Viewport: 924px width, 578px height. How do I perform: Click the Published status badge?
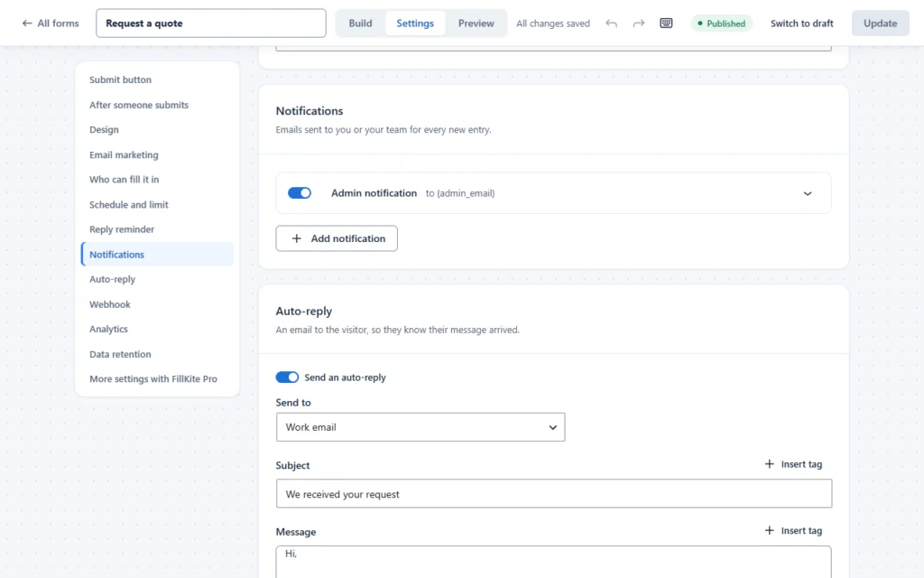tap(721, 23)
